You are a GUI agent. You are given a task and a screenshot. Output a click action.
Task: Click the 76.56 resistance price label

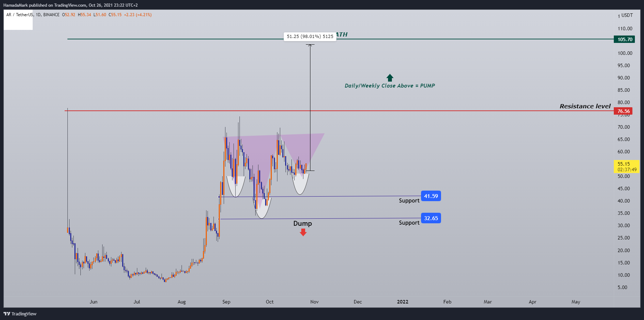click(623, 111)
